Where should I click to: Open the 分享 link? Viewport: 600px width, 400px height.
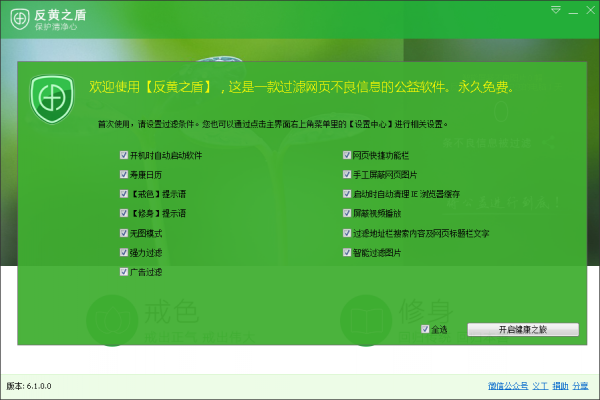click(580, 386)
